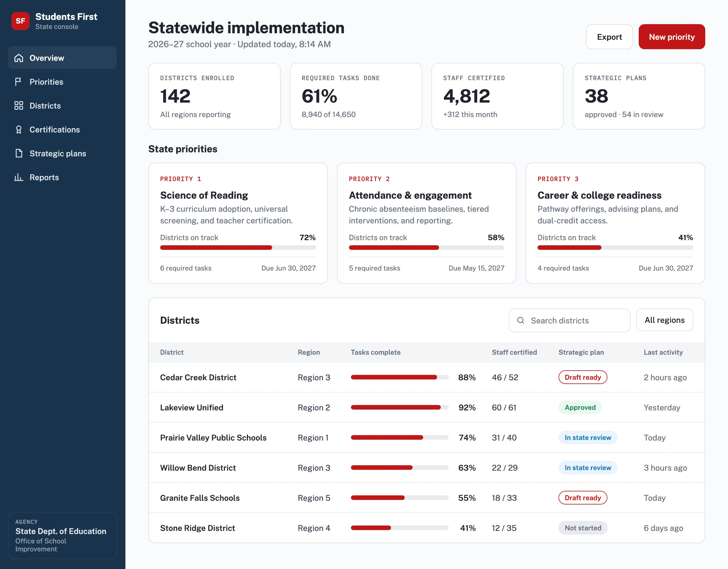Click the Staff Certified 4,812 card
The height and width of the screenshot is (569, 728).
click(497, 96)
